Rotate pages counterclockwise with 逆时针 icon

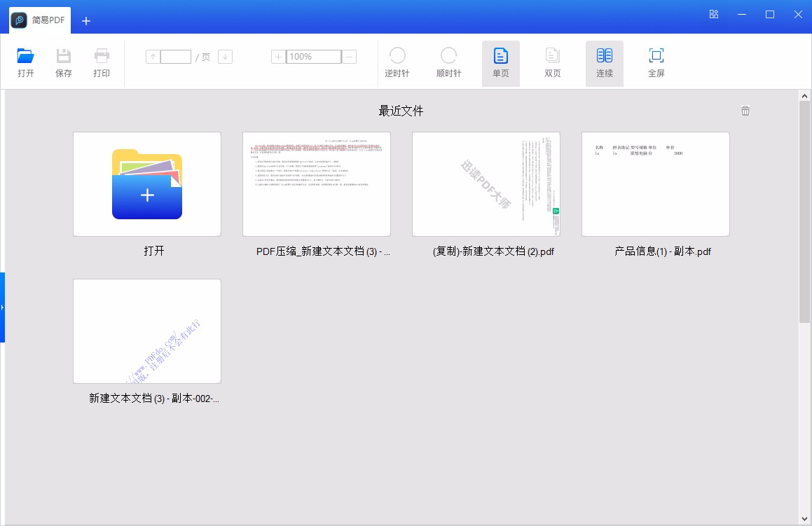397,63
